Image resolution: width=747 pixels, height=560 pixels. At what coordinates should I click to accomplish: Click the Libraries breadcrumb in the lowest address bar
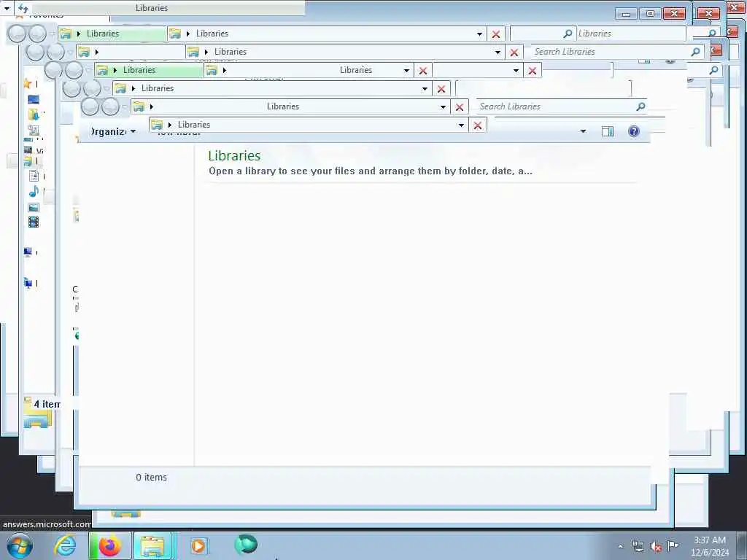pos(194,125)
